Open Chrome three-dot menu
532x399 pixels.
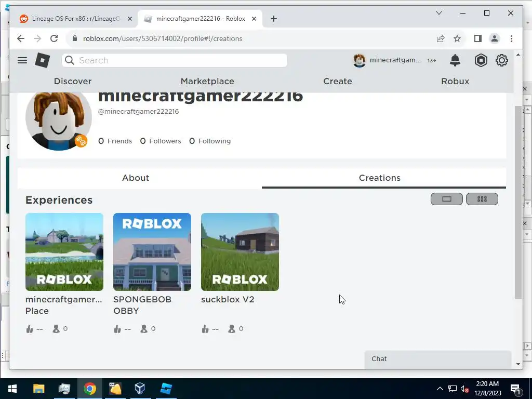(511, 38)
